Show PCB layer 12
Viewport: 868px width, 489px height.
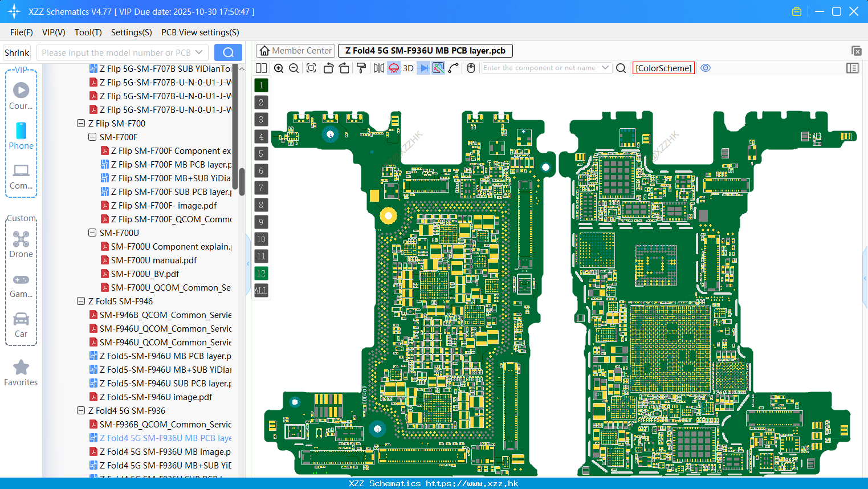point(261,273)
